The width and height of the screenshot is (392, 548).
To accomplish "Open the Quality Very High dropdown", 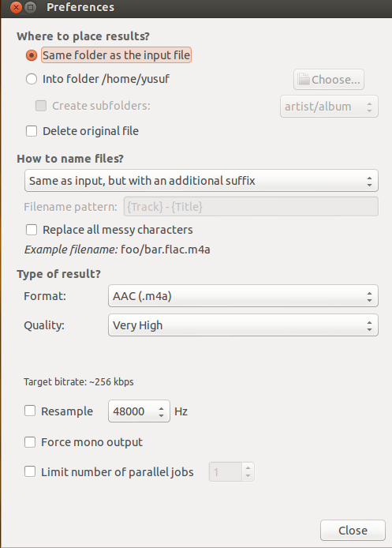I will (x=243, y=325).
